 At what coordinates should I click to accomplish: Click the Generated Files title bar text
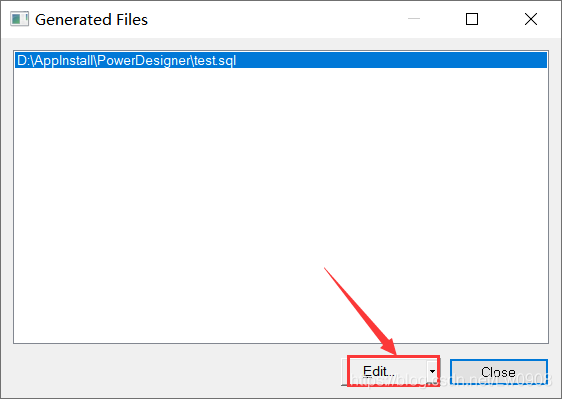click(x=91, y=20)
